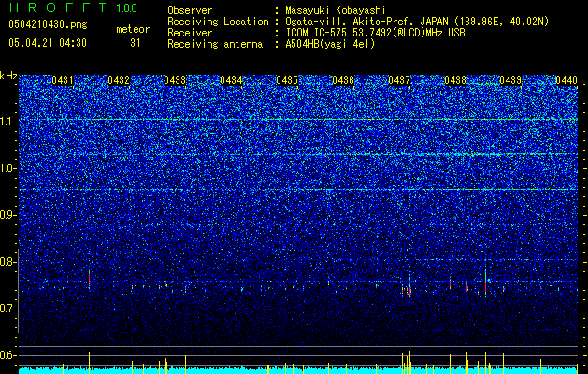Click the meteor label
The width and height of the screenshot is (588, 374).
pyautogui.click(x=133, y=29)
